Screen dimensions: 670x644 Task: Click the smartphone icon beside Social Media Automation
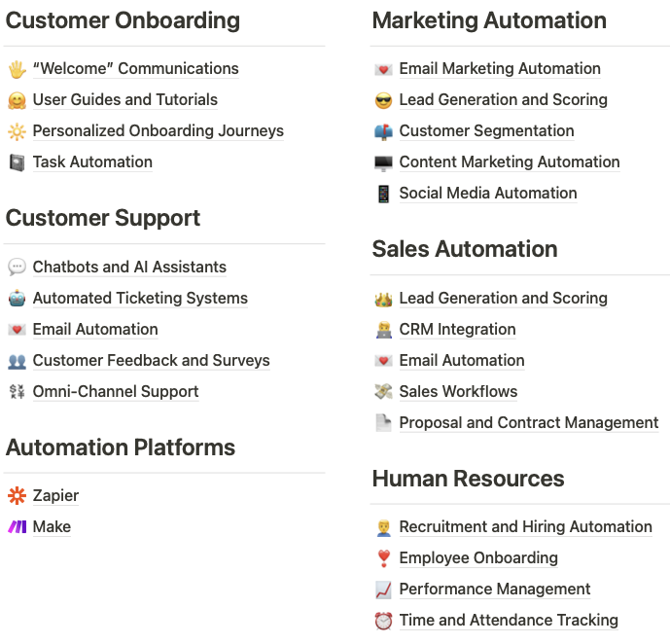coord(383,194)
